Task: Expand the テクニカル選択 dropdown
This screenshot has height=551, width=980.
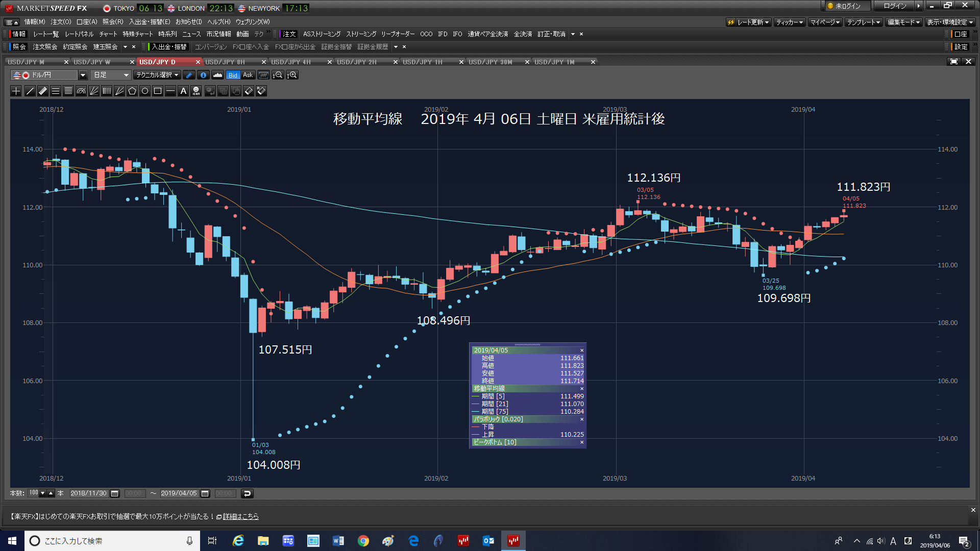Action: pyautogui.click(x=157, y=75)
